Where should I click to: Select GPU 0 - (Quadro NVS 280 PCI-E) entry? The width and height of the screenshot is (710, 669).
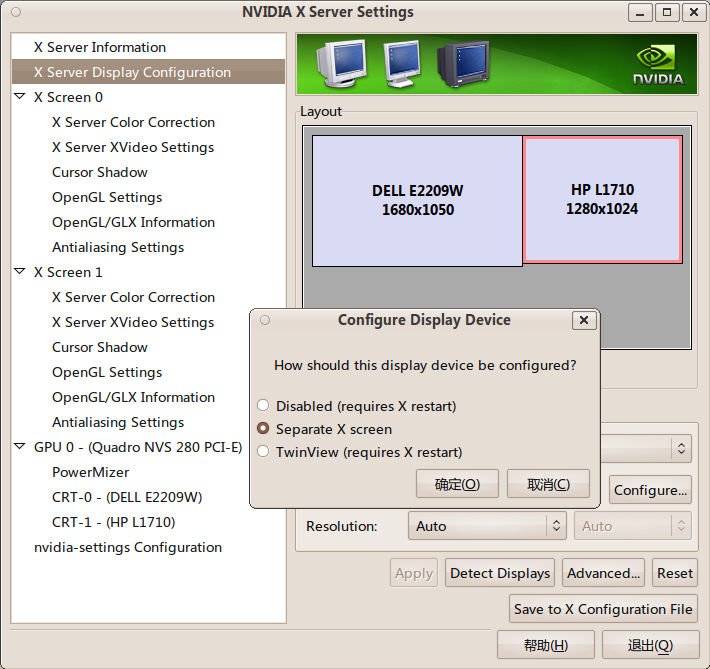(138, 447)
